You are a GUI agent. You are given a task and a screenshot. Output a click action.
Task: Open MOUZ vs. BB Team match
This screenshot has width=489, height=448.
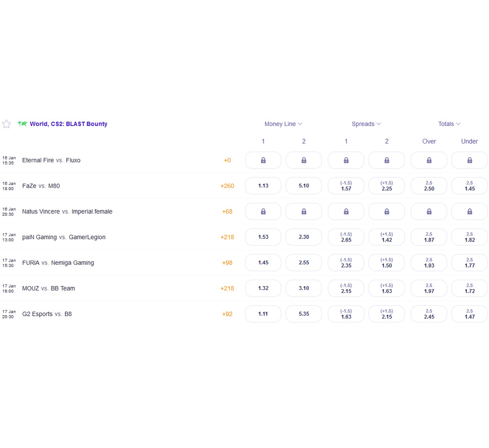48,289
